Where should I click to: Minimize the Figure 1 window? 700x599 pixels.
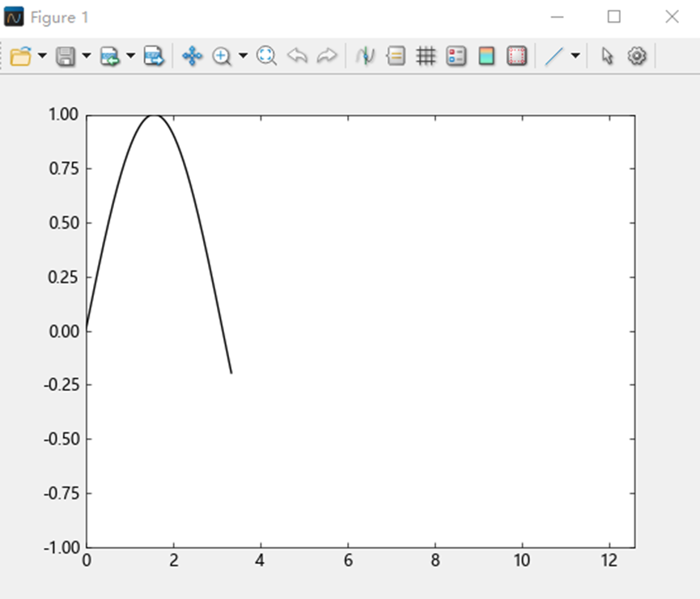point(557,17)
